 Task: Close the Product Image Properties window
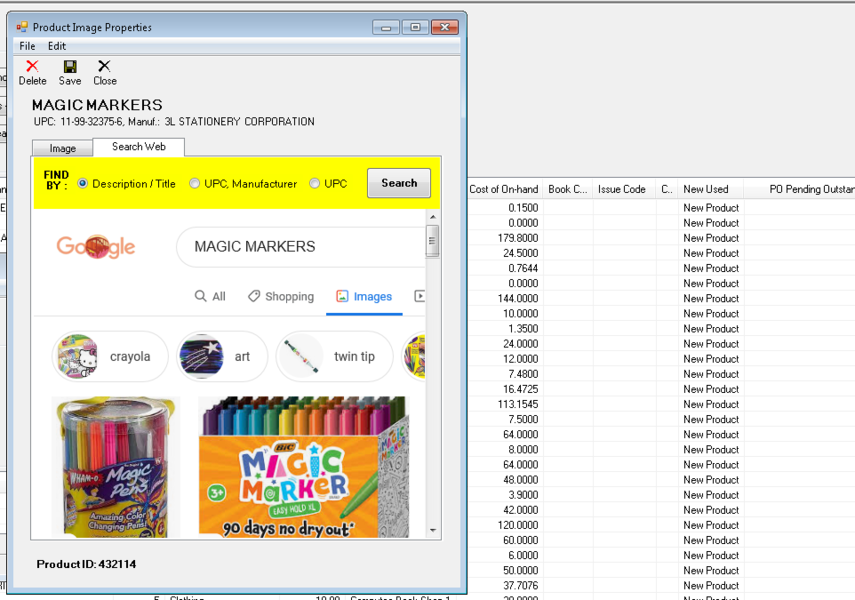pyautogui.click(x=445, y=27)
